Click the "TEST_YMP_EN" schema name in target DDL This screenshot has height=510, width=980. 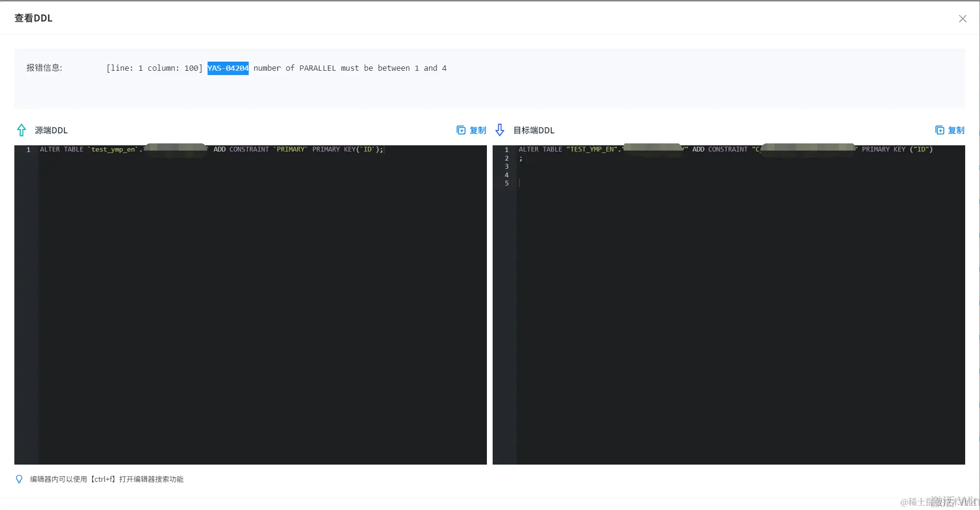point(592,150)
